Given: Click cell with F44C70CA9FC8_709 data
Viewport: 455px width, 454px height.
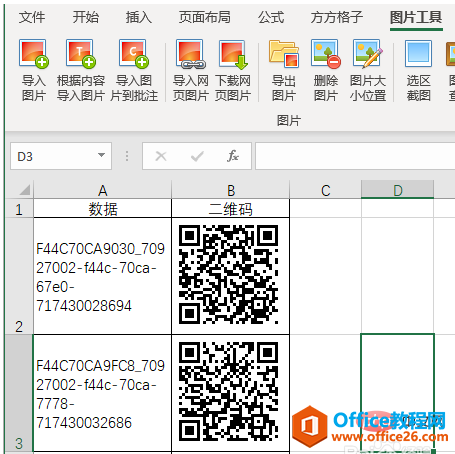Looking at the screenshot, I should [102, 393].
